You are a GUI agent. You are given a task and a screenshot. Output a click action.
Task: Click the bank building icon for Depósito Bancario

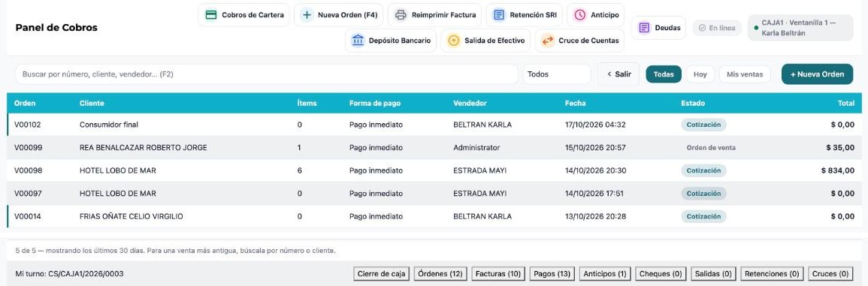click(x=358, y=41)
